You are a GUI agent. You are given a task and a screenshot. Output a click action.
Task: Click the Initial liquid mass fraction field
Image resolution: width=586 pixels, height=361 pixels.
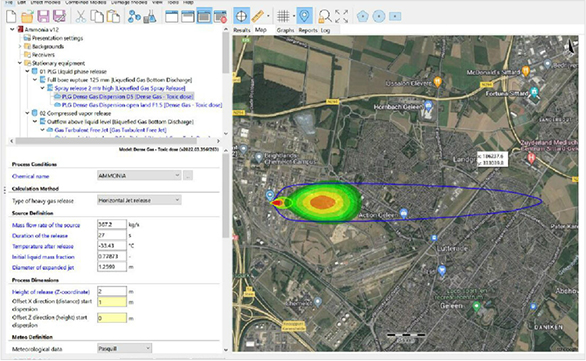click(x=112, y=256)
